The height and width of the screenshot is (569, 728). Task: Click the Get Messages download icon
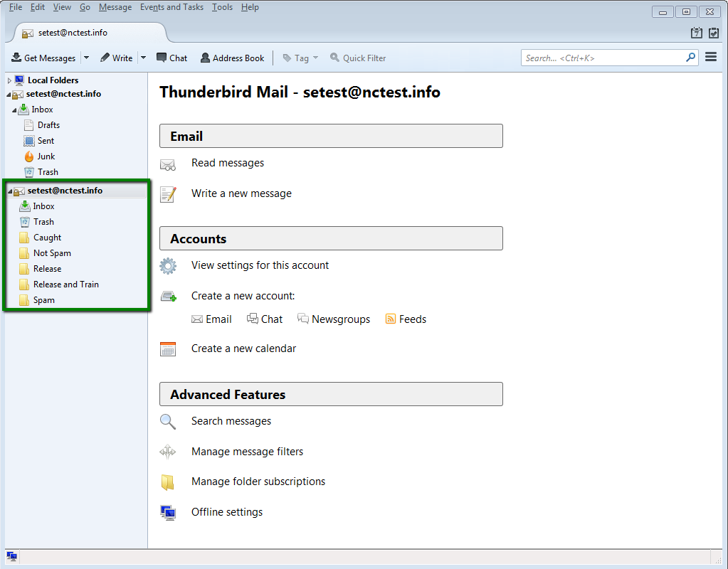point(16,58)
